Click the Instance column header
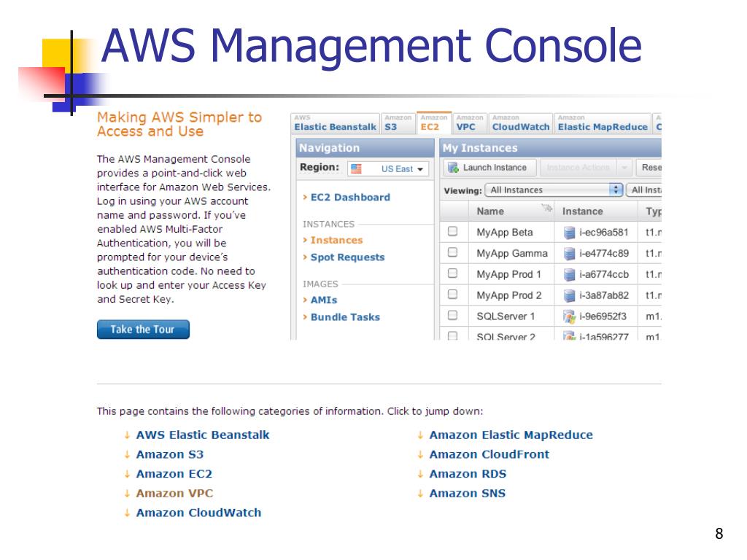The height and width of the screenshot is (560, 747). (x=596, y=211)
